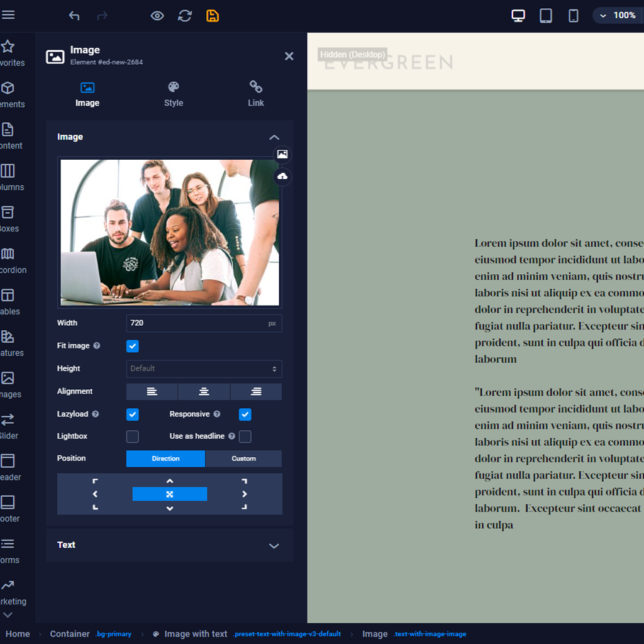Click the Width input field

pos(204,323)
